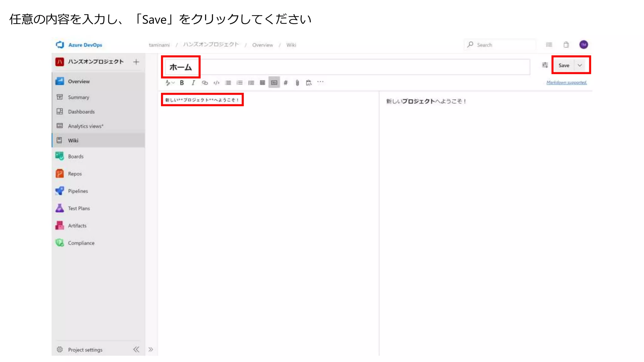Open Compliance in the sidebar
The height and width of the screenshot is (362, 644).
[98, 243]
